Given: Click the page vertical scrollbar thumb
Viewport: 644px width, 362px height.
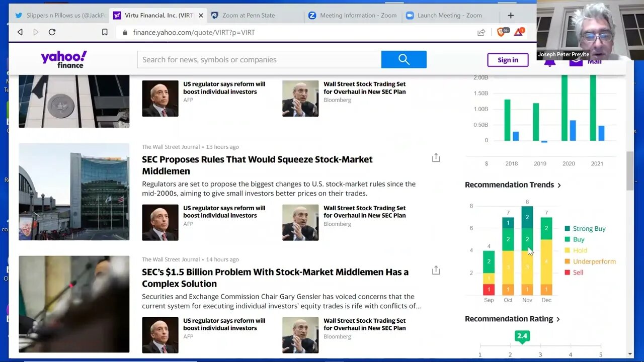Looking at the screenshot, I should pos(630,171).
